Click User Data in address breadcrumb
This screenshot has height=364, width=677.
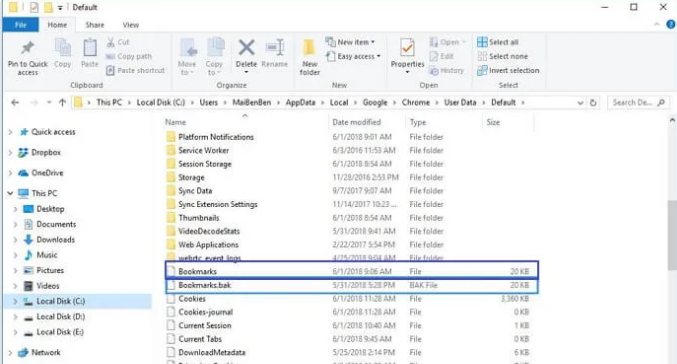[460, 102]
